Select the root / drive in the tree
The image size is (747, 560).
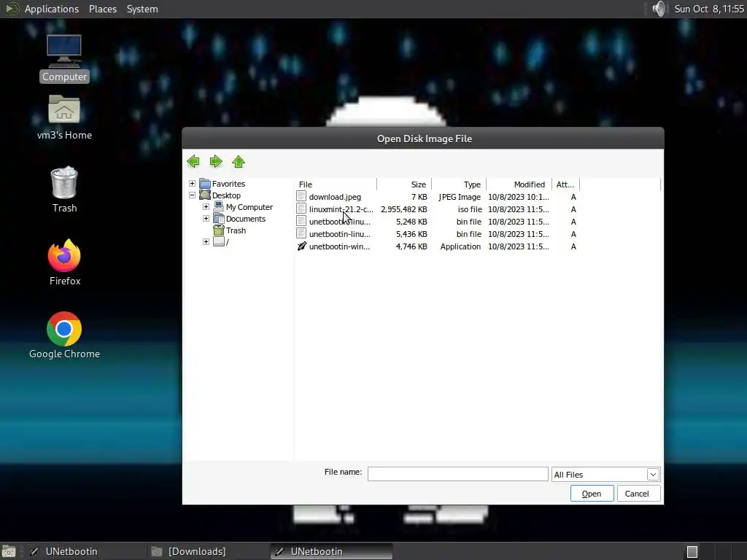pos(228,242)
